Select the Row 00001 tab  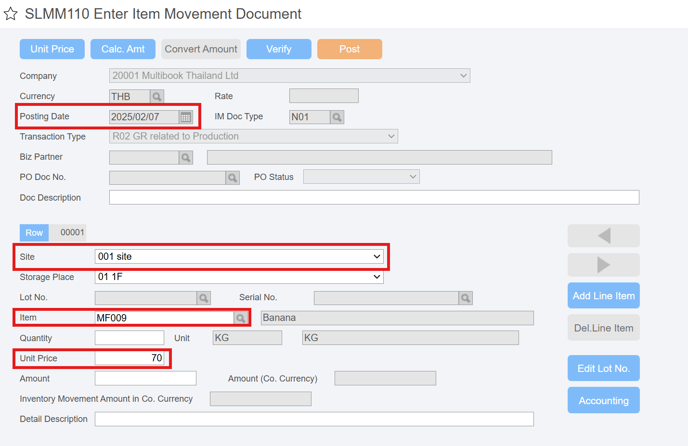pos(34,233)
